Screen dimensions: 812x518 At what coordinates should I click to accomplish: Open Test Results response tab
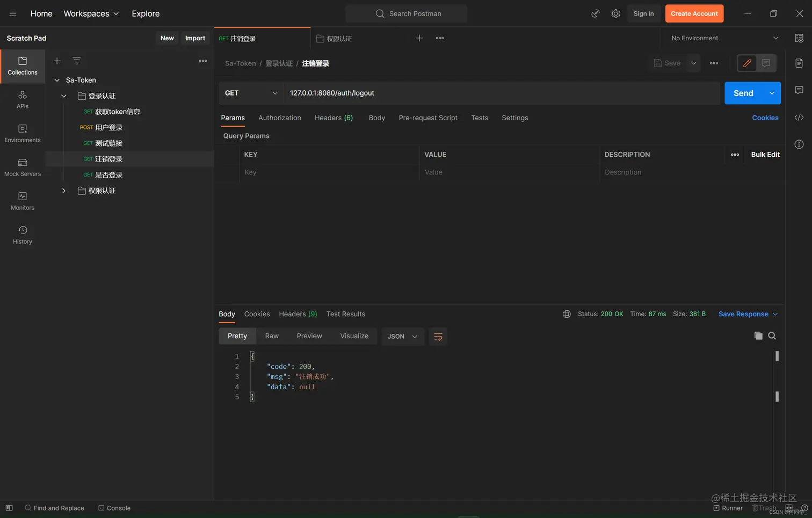click(x=346, y=314)
